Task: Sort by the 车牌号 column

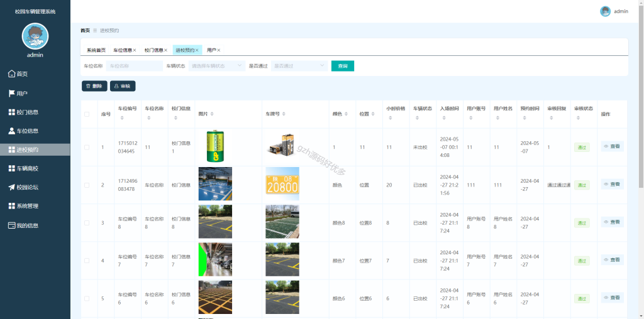Action: [284, 114]
